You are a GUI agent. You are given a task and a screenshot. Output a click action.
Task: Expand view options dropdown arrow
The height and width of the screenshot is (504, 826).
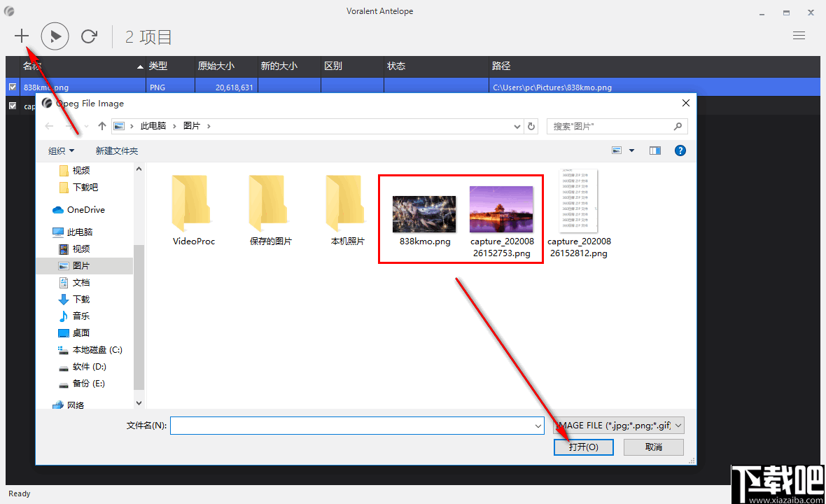[x=631, y=150]
